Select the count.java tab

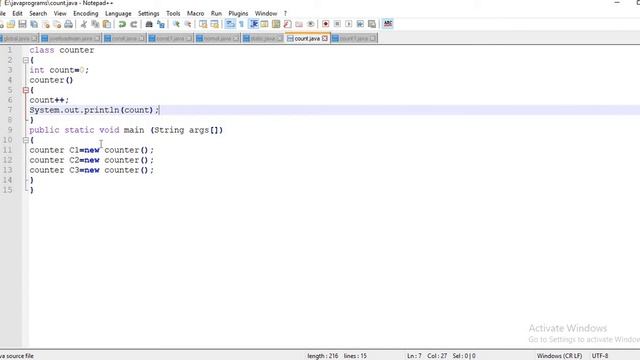(x=307, y=38)
